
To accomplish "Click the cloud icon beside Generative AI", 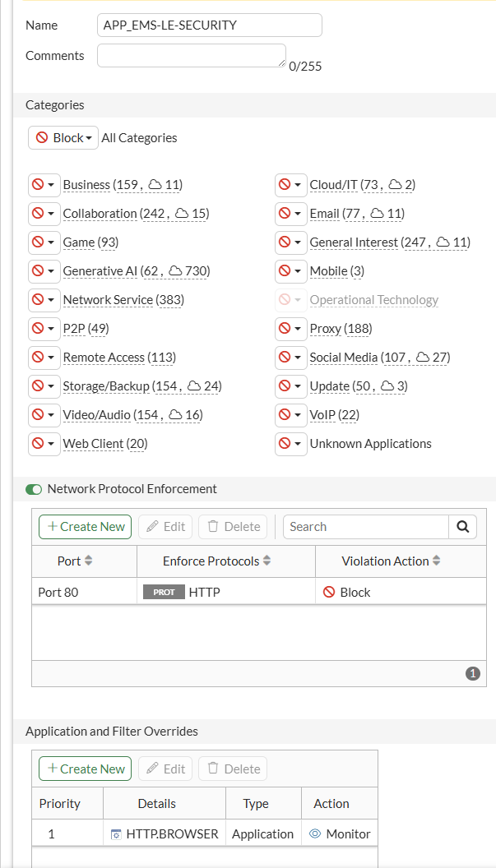I will (175, 271).
